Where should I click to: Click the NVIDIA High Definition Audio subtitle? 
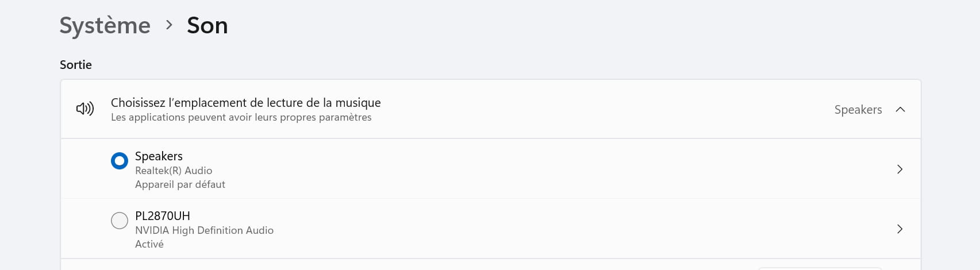click(204, 230)
